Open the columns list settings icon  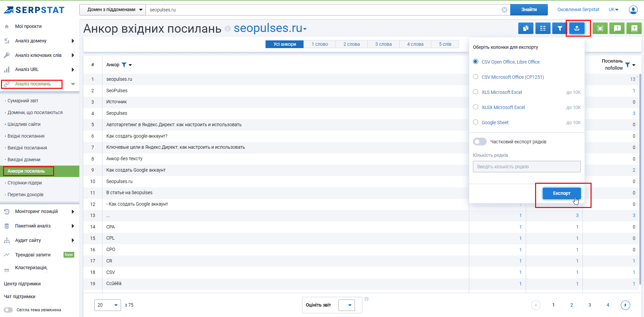coord(543,28)
